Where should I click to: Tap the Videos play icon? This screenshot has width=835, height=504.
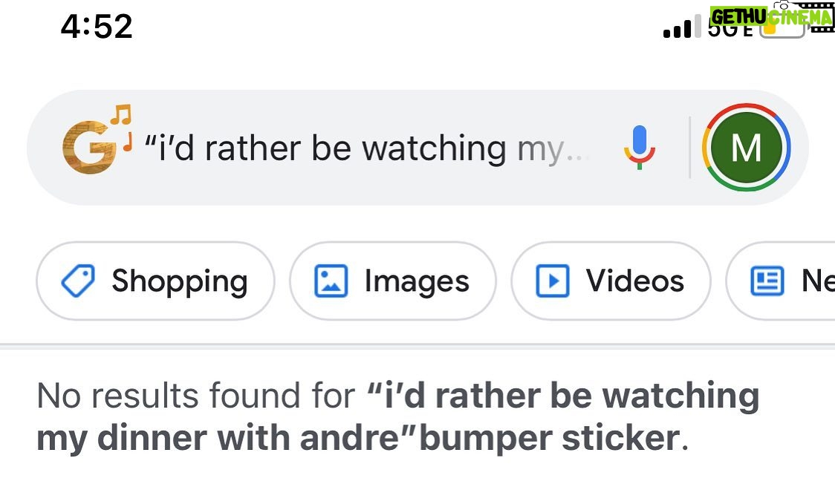[552, 281]
